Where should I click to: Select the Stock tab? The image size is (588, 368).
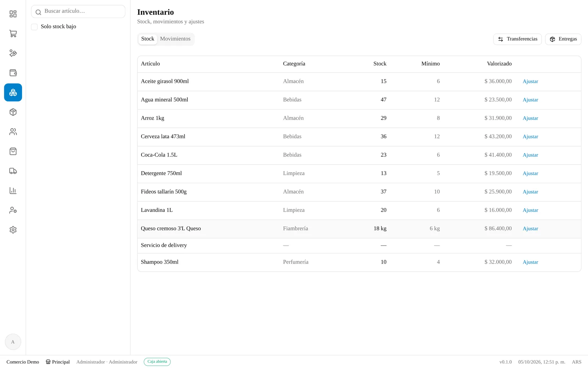148,39
